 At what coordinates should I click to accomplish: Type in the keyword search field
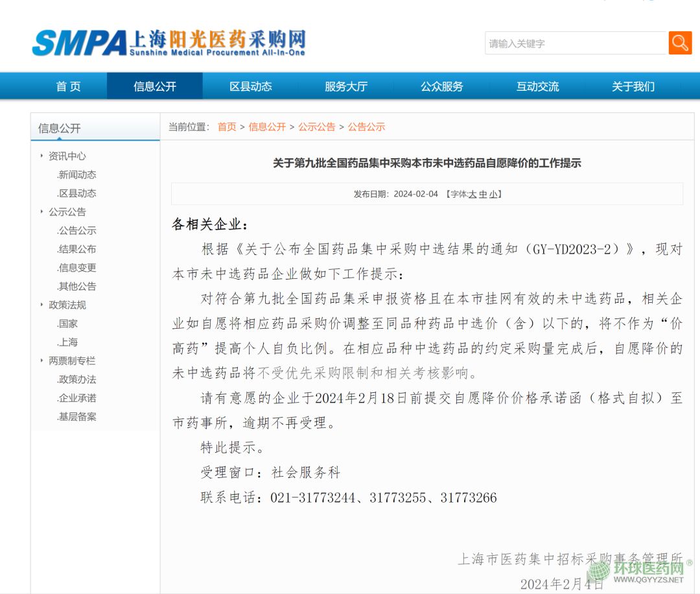(576, 43)
